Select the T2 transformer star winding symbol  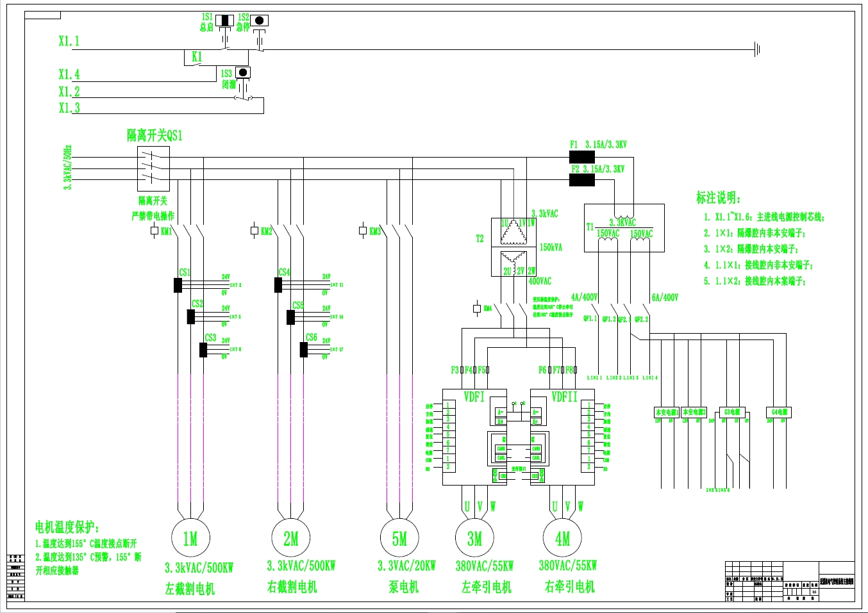tap(513, 263)
